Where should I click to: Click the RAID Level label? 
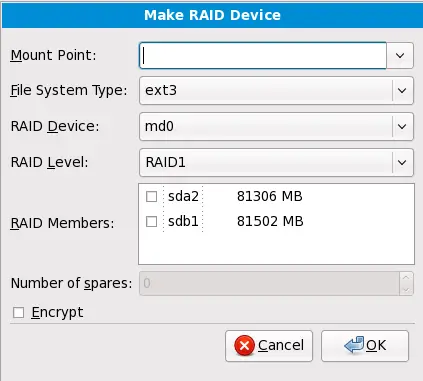tap(49, 162)
